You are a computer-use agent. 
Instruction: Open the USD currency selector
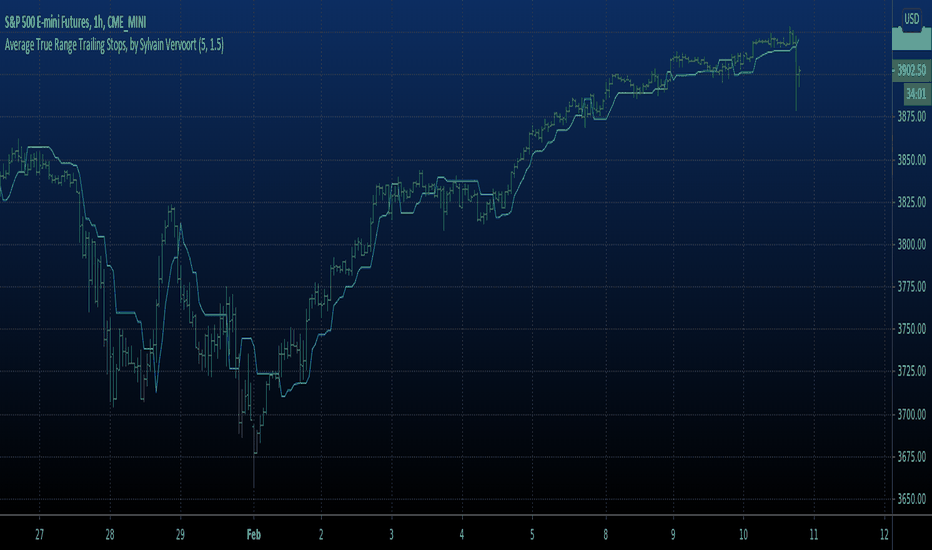click(911, 18)
